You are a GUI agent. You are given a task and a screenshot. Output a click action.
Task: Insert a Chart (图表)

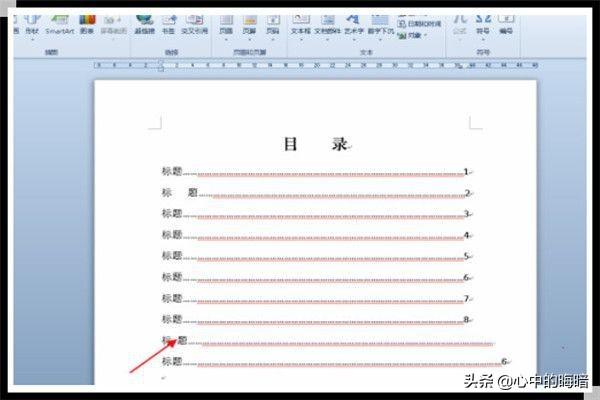(x=87, y=26)
